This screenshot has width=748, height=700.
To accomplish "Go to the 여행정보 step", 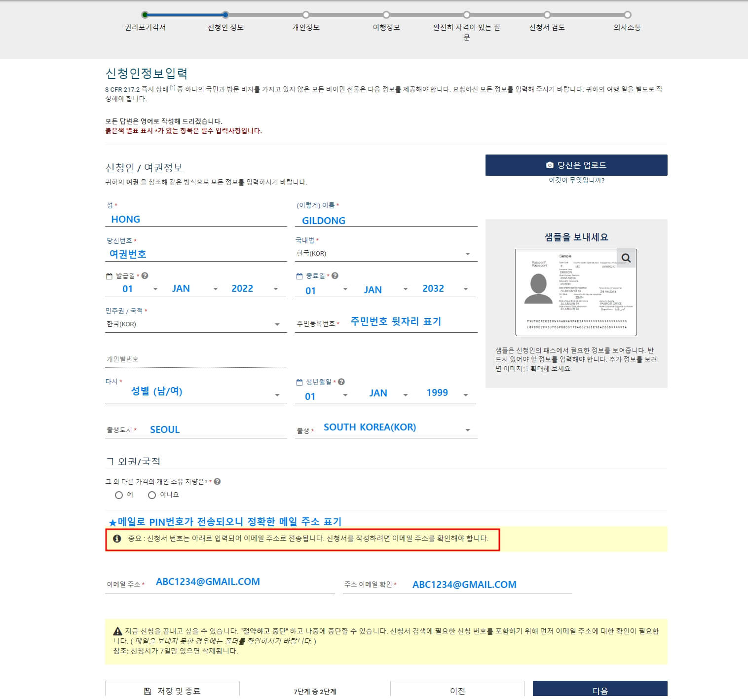I will coord(386,14).
